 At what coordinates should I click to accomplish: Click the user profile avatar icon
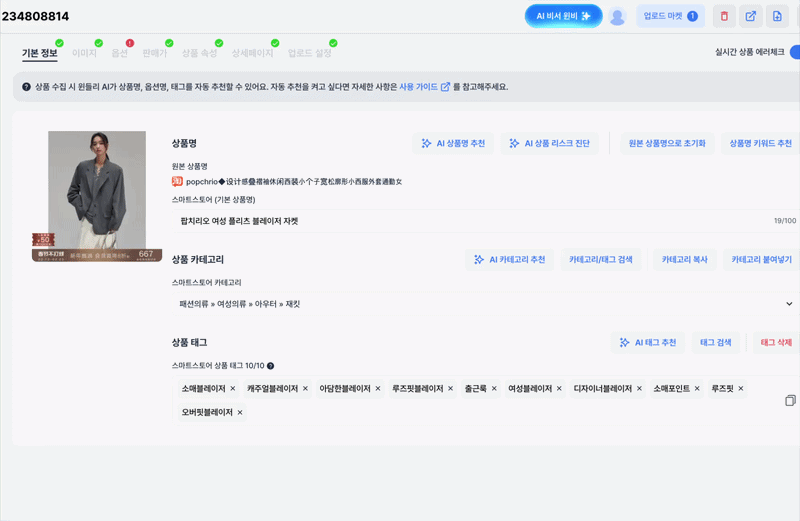coord(617,17)
